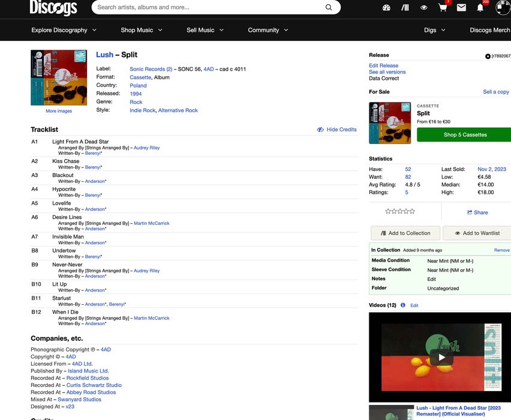Image resolution: width=511 pixels, height=420 pixels.
Task: Open the wantlist eye icon in header
Action: 424,7
